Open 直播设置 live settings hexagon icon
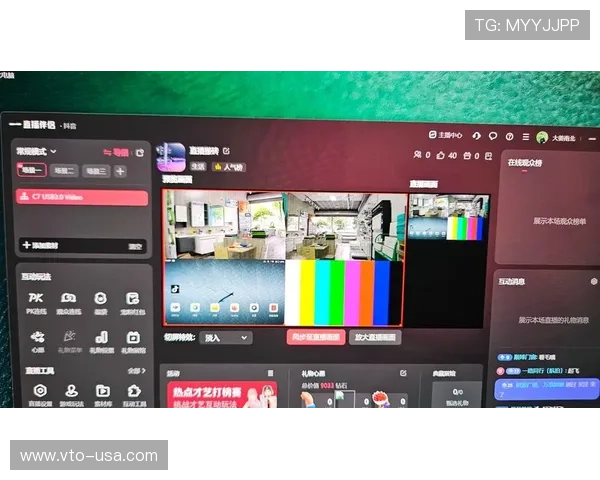The image size is (600, 480). [x=40, y=395]
